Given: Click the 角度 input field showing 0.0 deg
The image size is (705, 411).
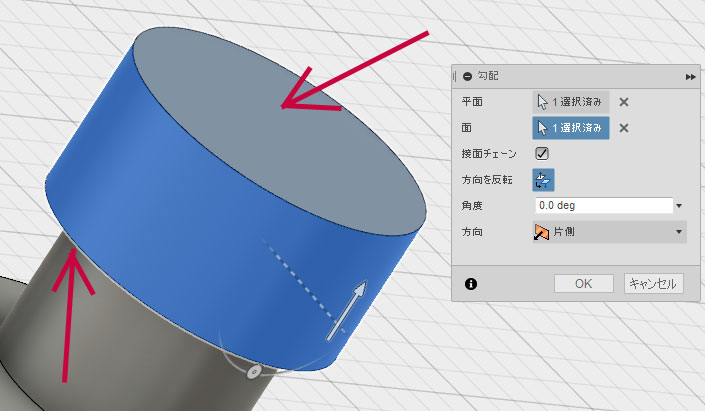Looking at the screenshot, I should [603, 206].
